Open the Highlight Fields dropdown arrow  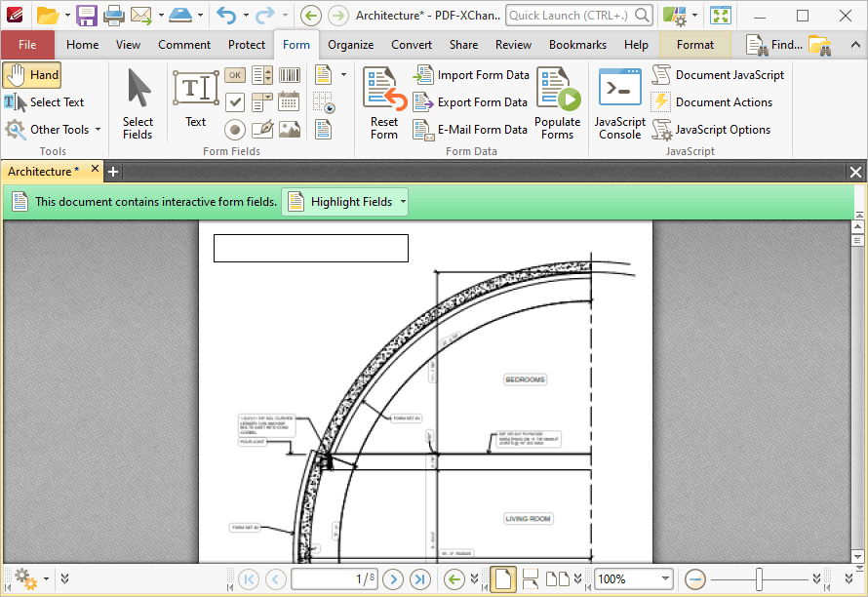click(x=403, y=202)
